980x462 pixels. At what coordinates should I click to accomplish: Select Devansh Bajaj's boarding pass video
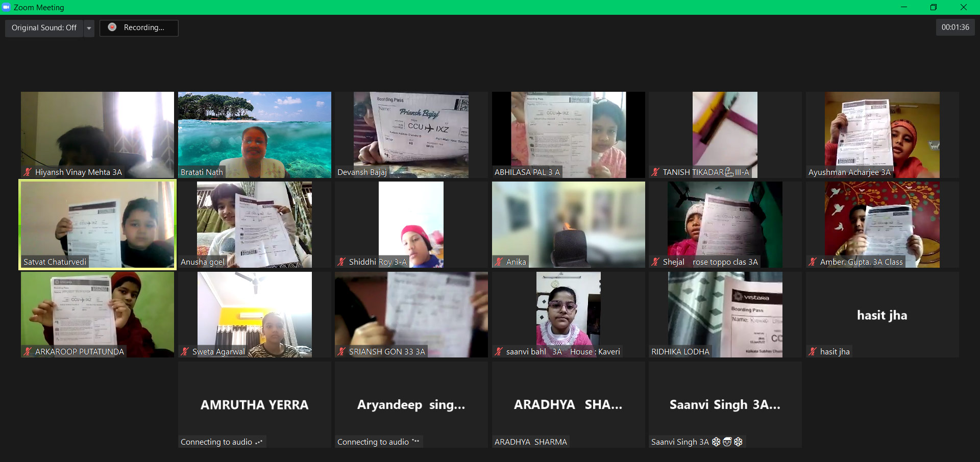411,135
